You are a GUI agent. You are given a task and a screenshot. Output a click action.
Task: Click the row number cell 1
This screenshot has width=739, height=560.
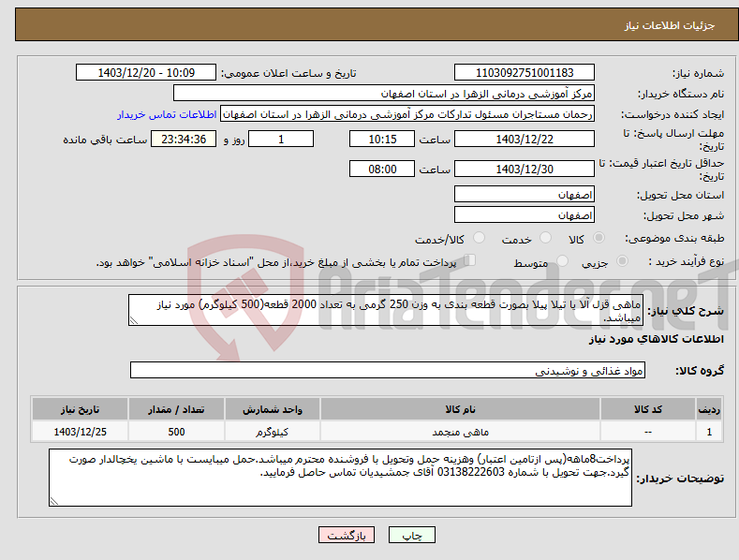[x=709, y=432]
